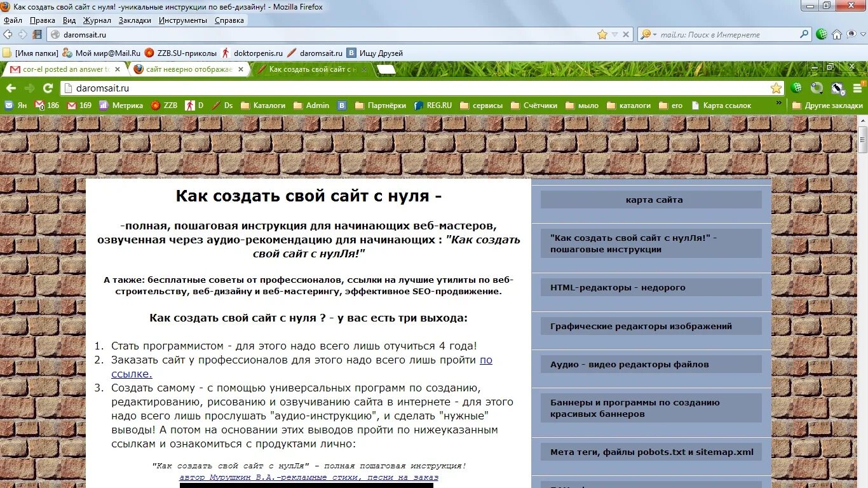
Task: Open Карта ссылок bookmark
Action: point(721,105)
